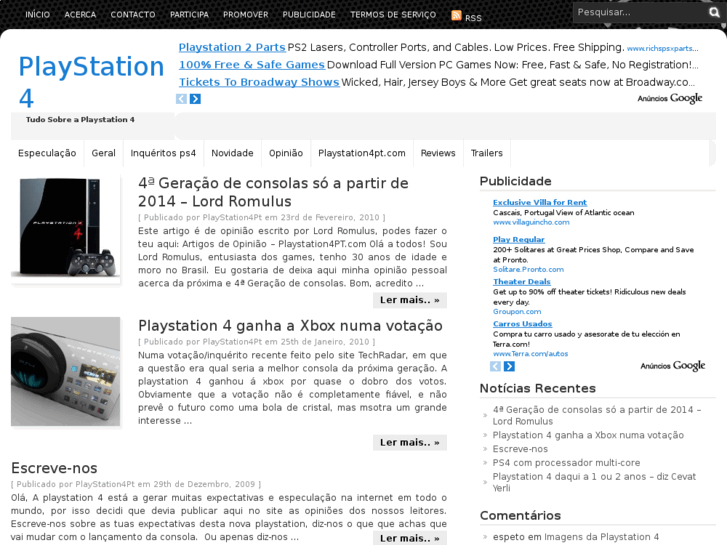The height and width of the screenshot is (545, 727).
Task: Click the www.Terra.com/autos URL
Action: (x=530, y=354)
